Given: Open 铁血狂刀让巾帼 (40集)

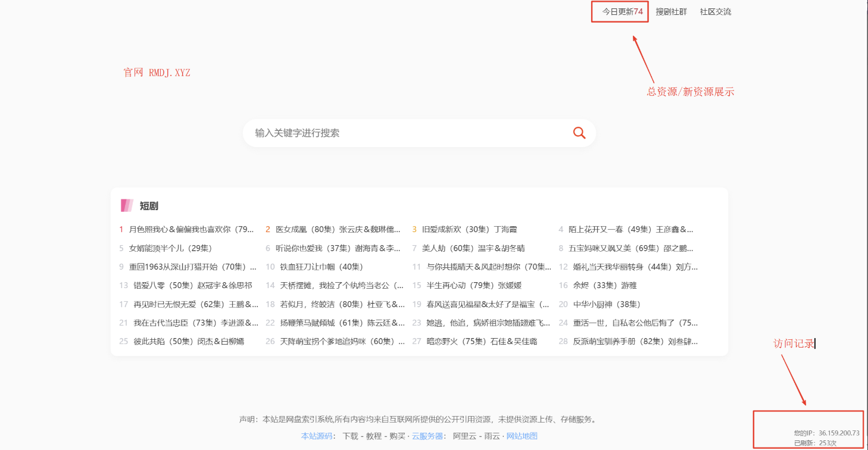Looking at the screenshot, I should point(321,267).
